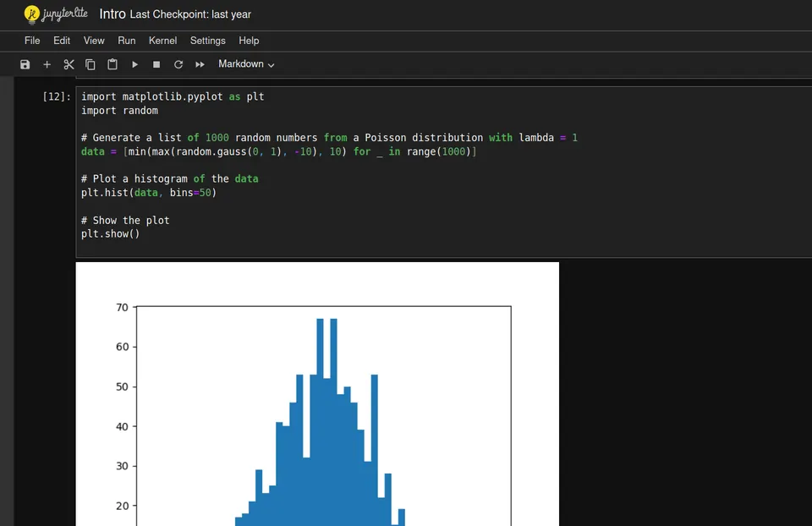The width and height of the screenshot is (812, 526).
Task: Click the '# Plot a histogram of the data' comment
Action: [x=169, y=178]
